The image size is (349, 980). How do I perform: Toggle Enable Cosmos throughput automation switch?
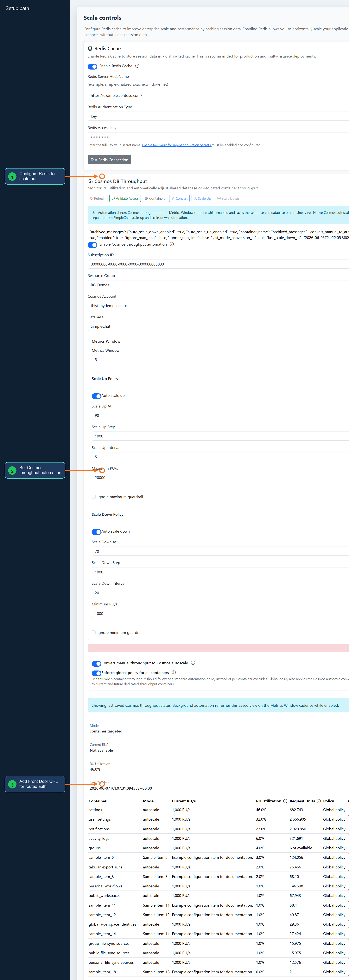[x=93, y=245]
